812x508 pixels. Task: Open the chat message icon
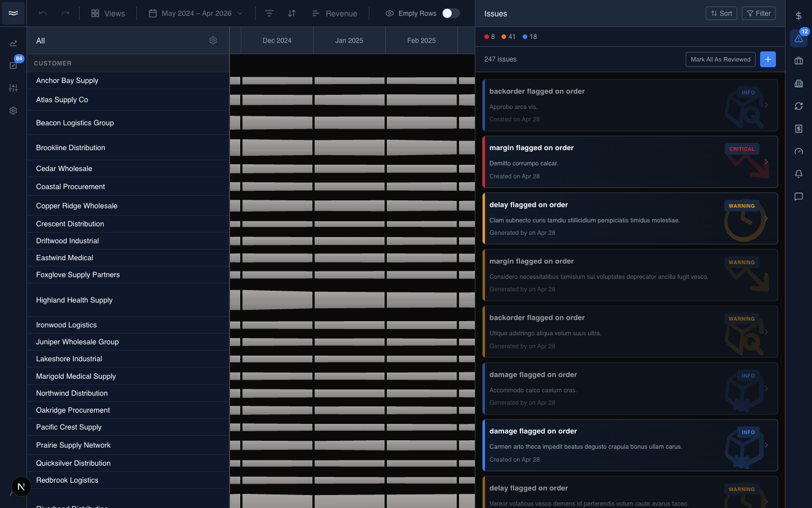(798, 196)
